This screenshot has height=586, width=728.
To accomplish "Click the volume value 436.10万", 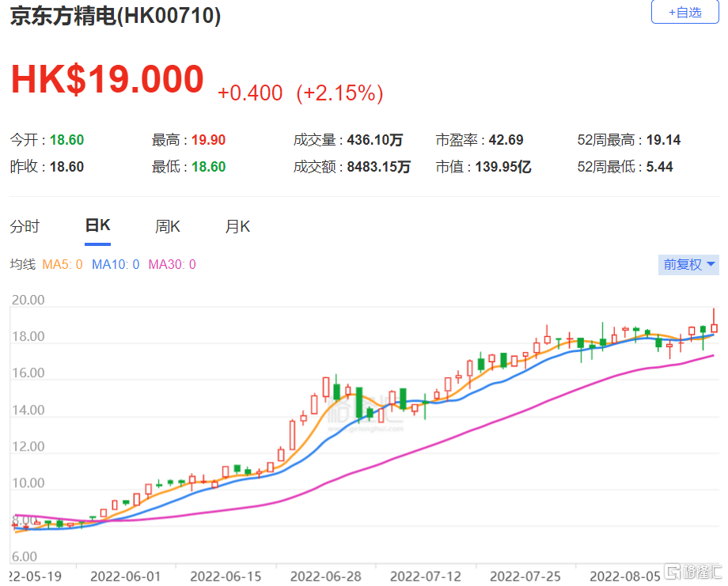I will (374, 140).
